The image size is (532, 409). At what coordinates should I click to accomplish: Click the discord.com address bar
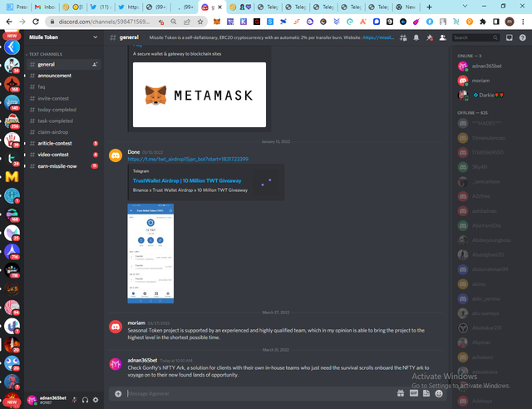(105, 22)
